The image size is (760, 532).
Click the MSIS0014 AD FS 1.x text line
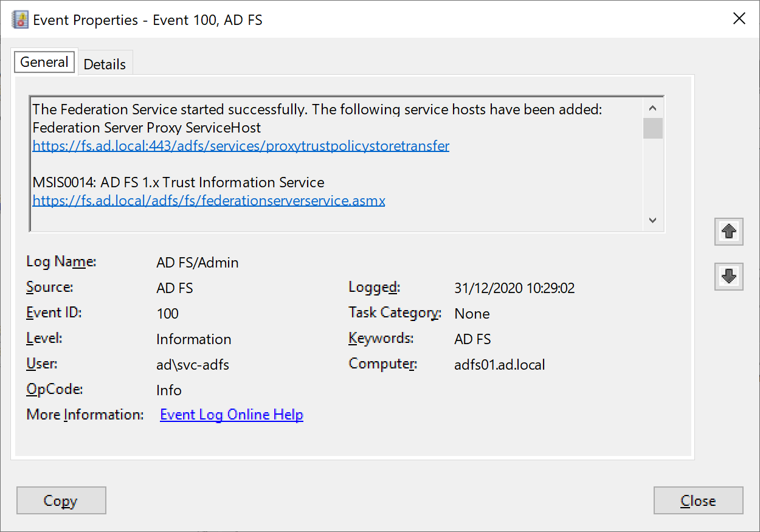(x=178, y=182)
